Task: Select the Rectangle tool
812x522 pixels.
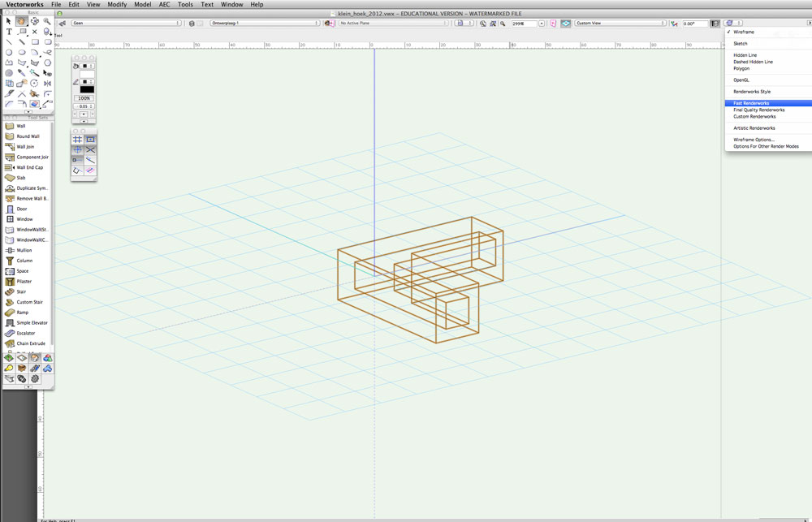Action: 35,42
